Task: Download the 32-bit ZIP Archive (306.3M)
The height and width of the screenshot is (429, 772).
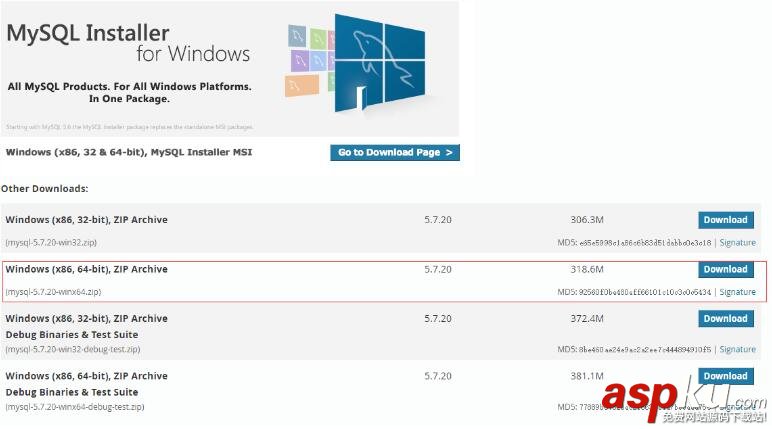Action: tap(725, 220)
